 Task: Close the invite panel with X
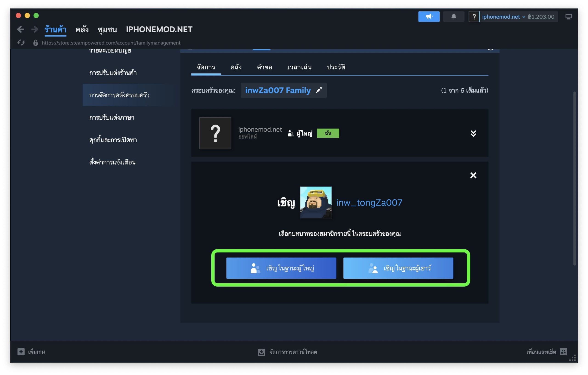coord(473,175)
